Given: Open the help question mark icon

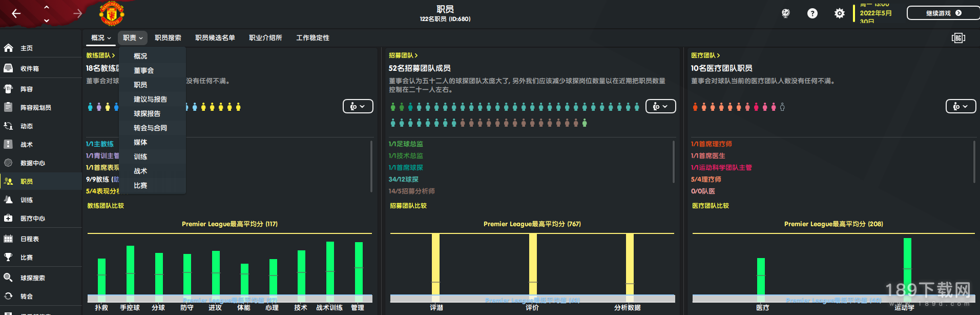Looking at the screenshot, I should tap(812, 13).
